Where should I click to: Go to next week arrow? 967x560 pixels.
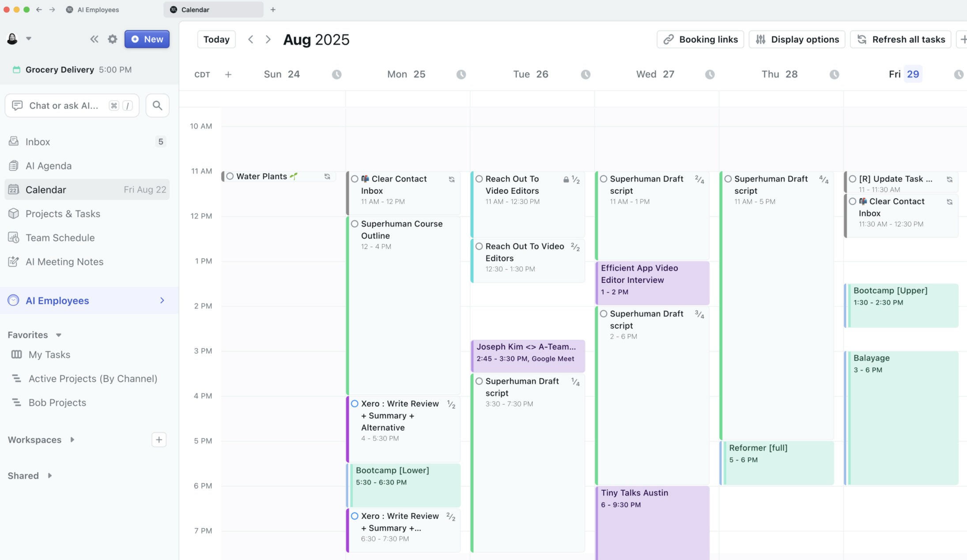(x=268, y=39)
